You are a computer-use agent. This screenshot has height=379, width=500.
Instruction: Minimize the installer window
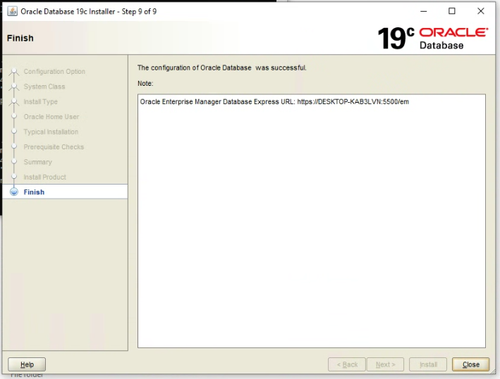(424, 11)
